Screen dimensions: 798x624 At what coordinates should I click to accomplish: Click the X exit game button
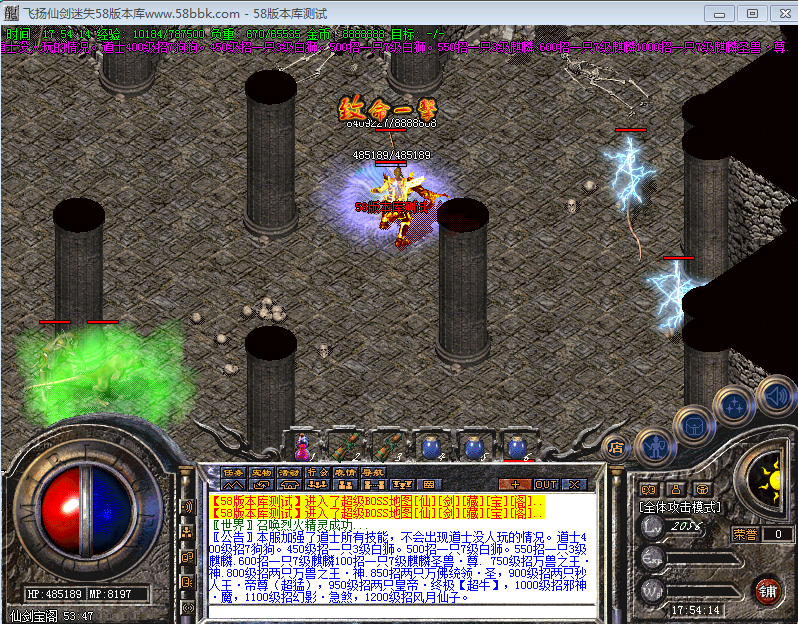pos(575,485)
